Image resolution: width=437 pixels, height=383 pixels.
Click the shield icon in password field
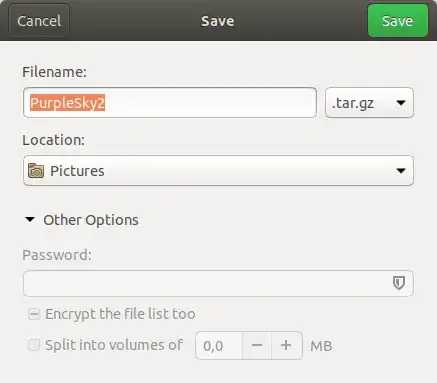[x=399, y=283]
